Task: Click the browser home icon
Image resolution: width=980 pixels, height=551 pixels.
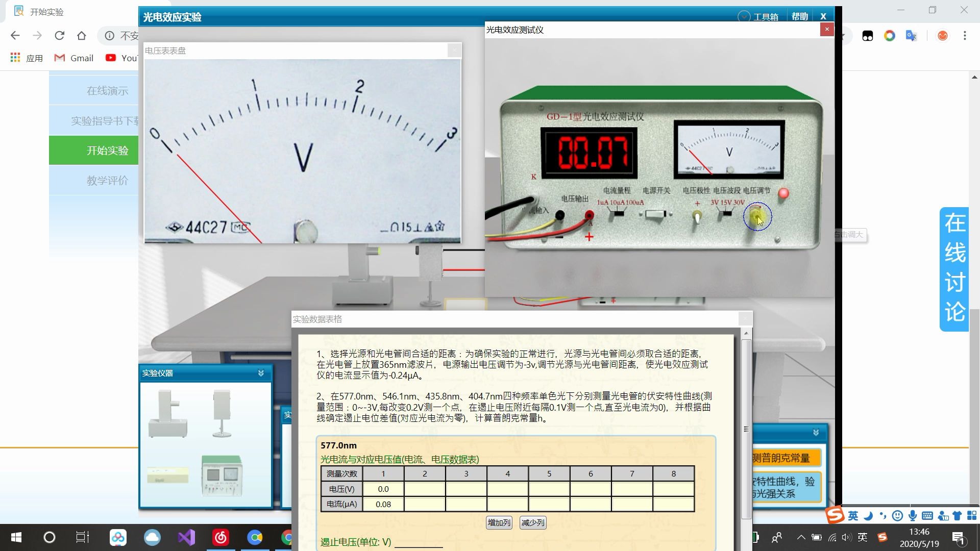Action: tap(82, 35)
